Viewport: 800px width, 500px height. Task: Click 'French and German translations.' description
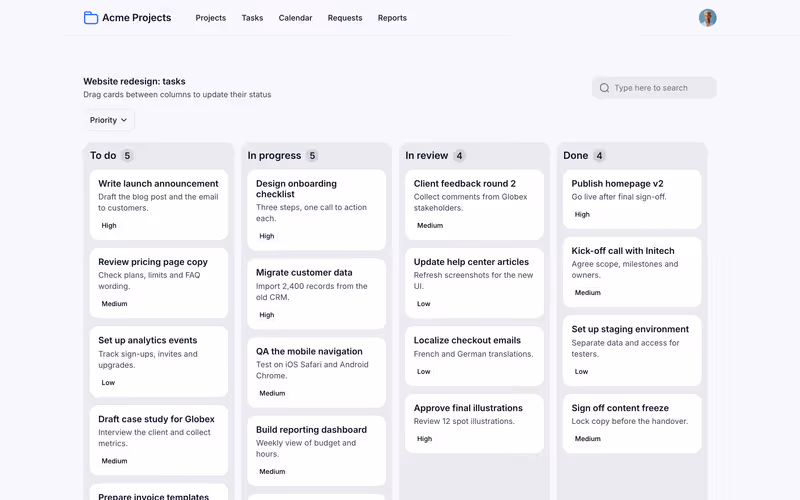(473, 354)
